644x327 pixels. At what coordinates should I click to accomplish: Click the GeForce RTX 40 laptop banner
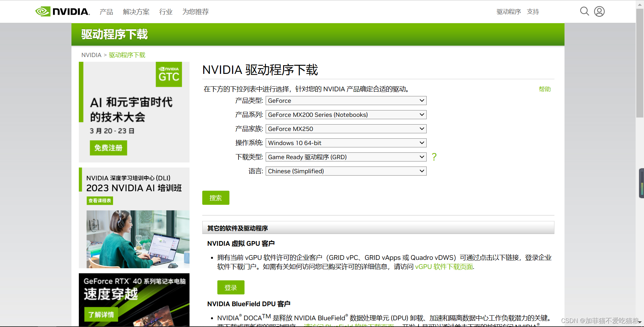pyautogui.click(x=134, y=300)
